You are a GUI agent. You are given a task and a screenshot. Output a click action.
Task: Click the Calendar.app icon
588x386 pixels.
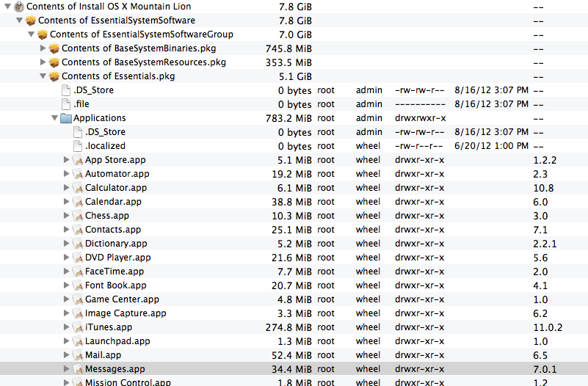[x=78, y=202]
